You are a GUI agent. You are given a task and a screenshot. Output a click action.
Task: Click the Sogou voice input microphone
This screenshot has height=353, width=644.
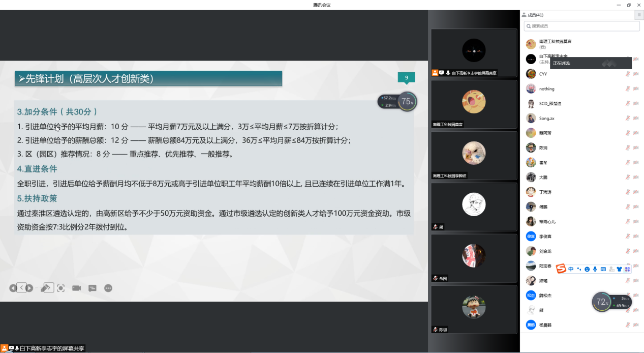point(595,269)
